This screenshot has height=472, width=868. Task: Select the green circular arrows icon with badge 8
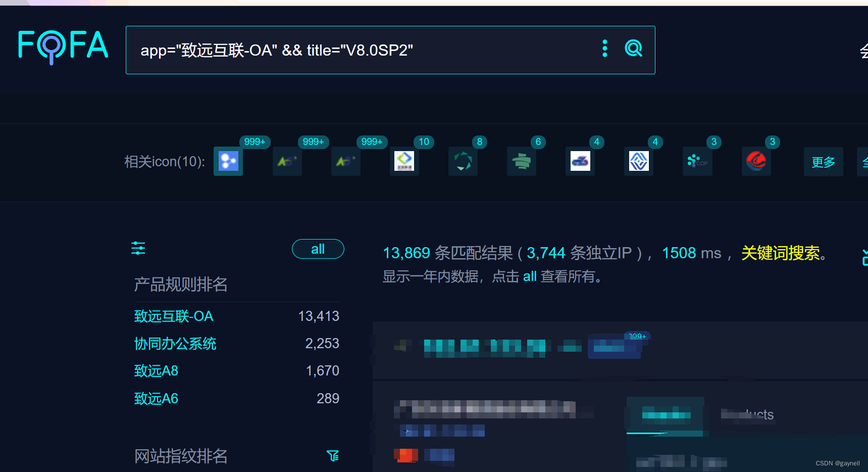click(x=463, y=161)
